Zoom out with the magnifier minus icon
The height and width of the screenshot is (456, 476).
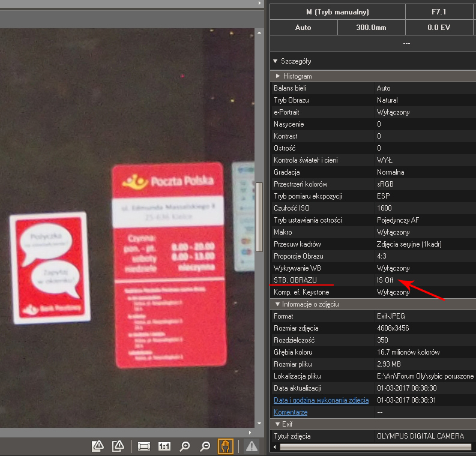click(205, 446)
